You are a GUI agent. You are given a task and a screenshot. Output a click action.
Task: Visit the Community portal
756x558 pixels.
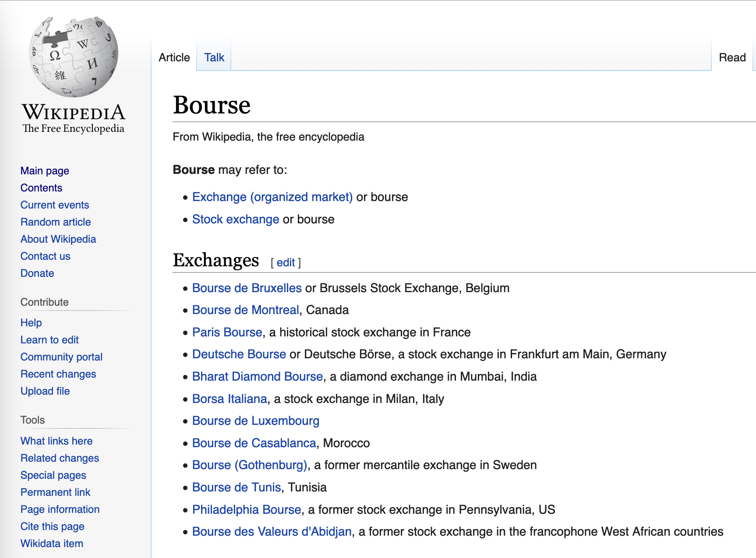61,357
